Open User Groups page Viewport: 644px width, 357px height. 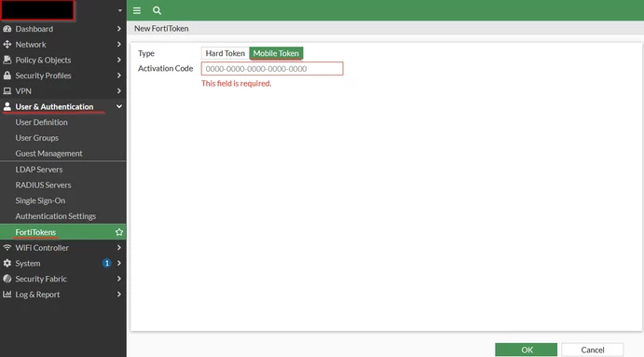pyautogui.click(x=37, y=138)
